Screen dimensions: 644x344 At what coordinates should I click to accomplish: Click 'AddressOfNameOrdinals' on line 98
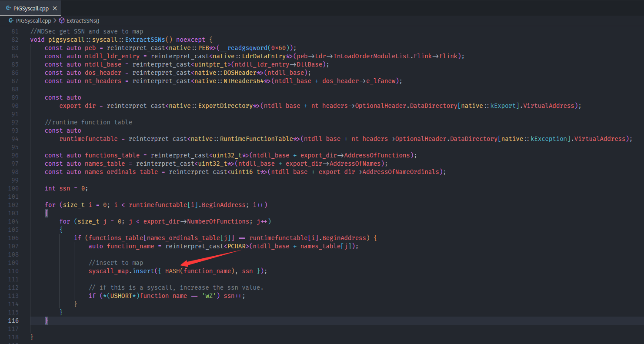pyautogui.click(x=400, y=172)
